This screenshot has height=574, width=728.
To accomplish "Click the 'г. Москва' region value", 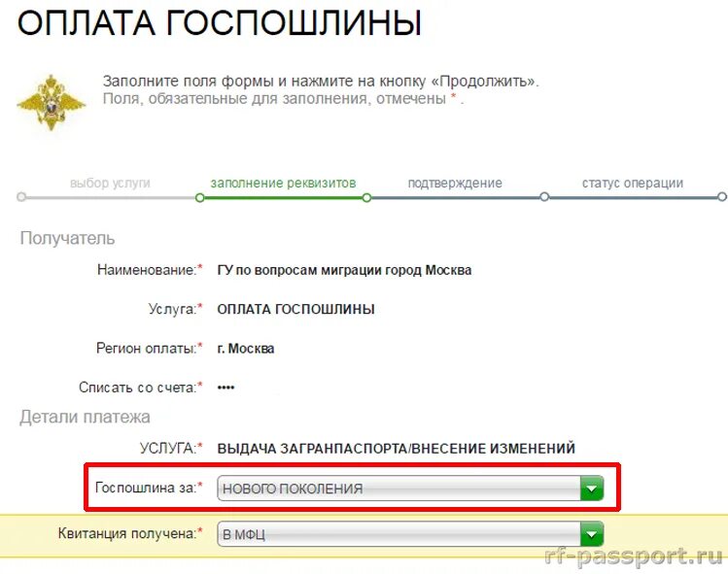I will (x=246, y=348).
